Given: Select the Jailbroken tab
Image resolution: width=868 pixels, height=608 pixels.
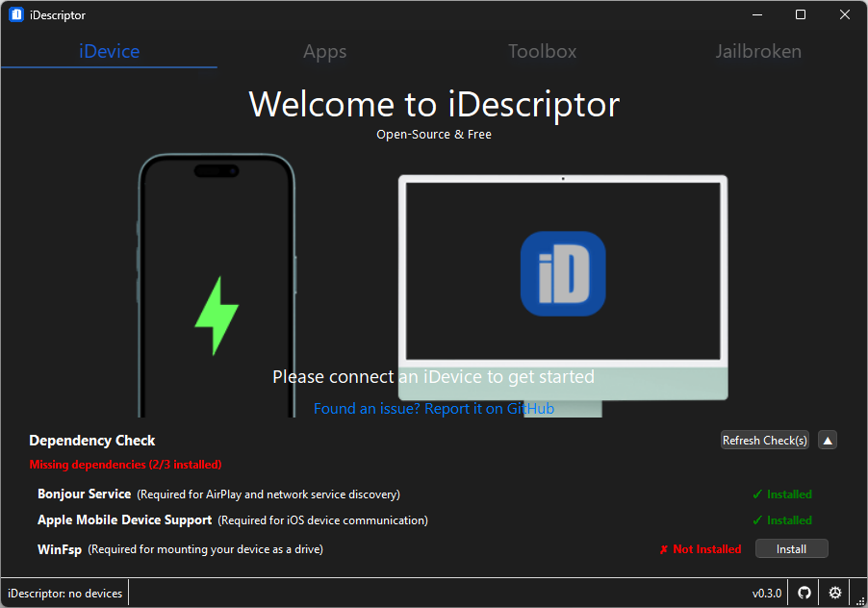Looking at the screenshot, I should (x=758, y=52).
